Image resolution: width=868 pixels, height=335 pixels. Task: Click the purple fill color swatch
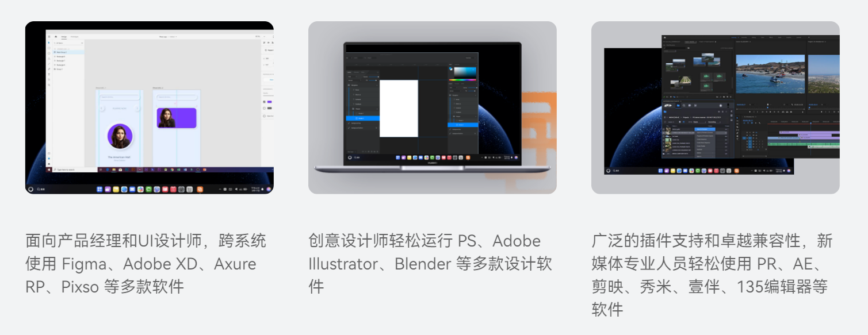point(269,102)
